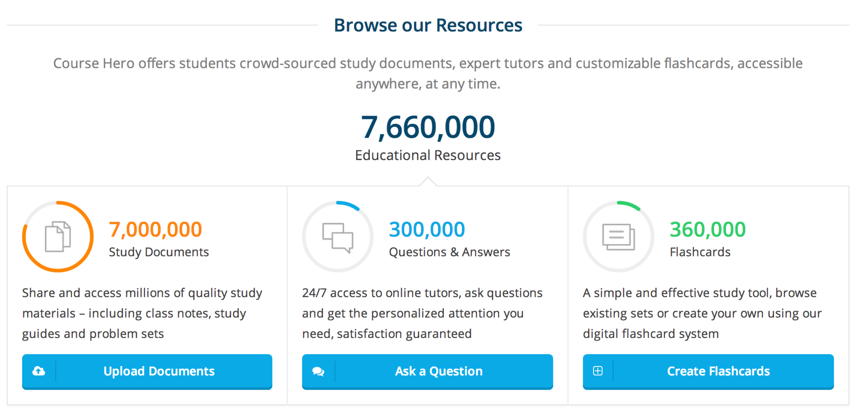Click the Study Documents label
Viewport: 868px width, 418px height.
(159, 252)
